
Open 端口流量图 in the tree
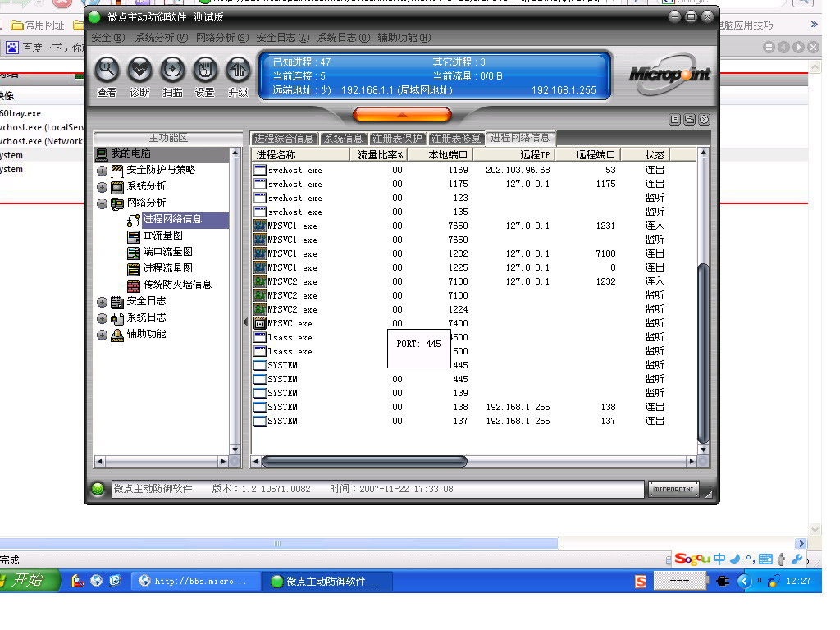click(x=167, y=252)
